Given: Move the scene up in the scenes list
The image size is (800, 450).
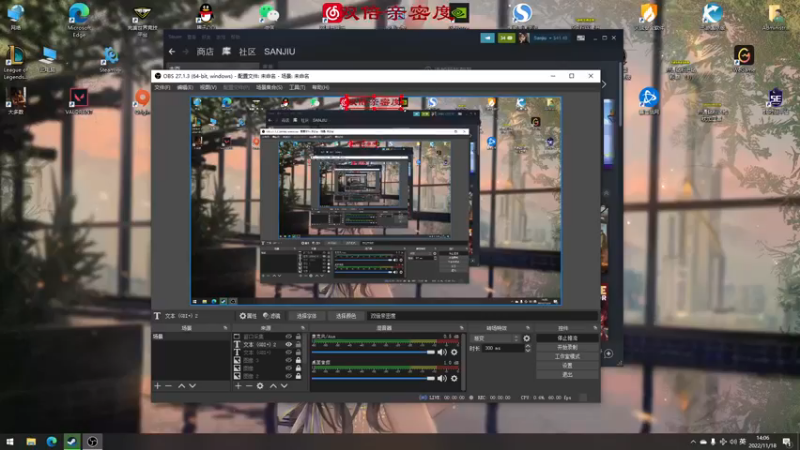Looking at the screenshot, I should (182, 386).
